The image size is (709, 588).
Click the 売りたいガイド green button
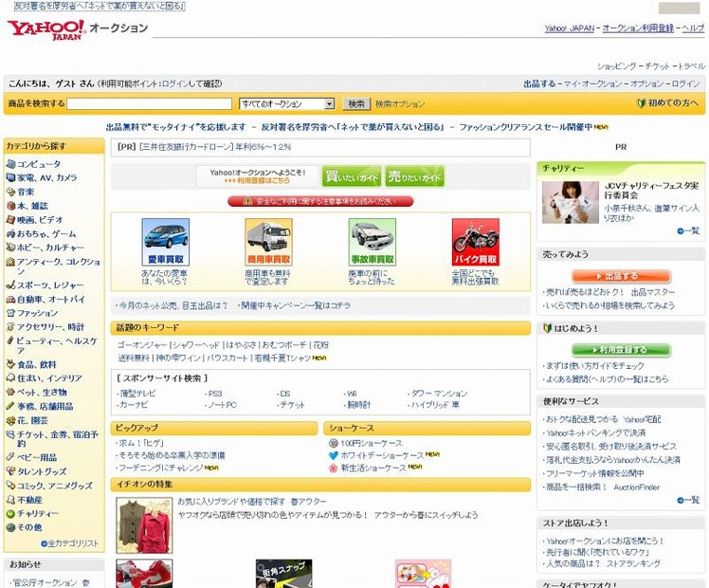[x=414, y=176]
